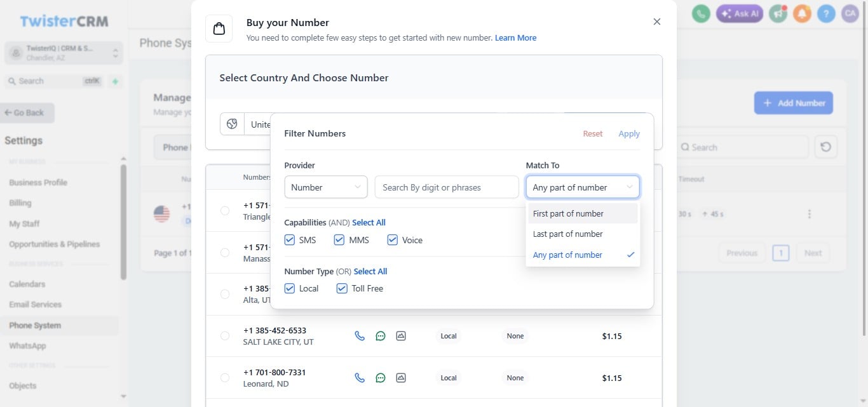Open the Learn More link
Screen dimensions: 868x407
point(516,37)
